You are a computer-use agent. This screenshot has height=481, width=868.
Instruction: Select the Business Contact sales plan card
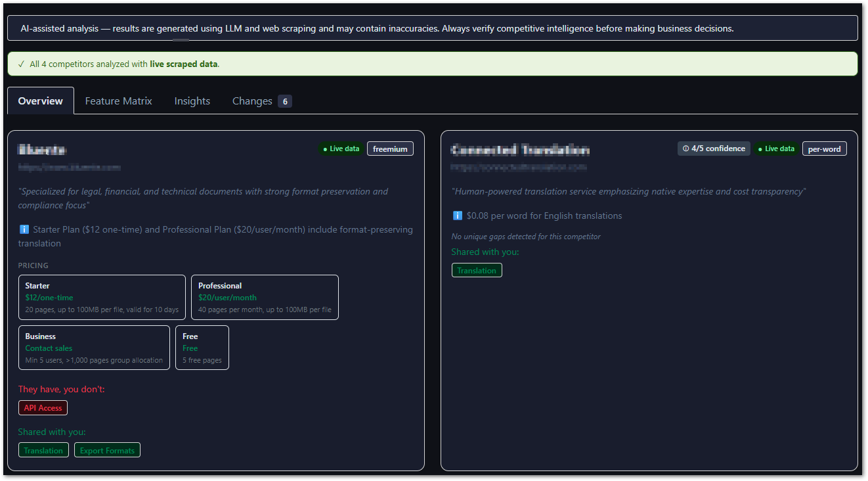tap(94, 348)
